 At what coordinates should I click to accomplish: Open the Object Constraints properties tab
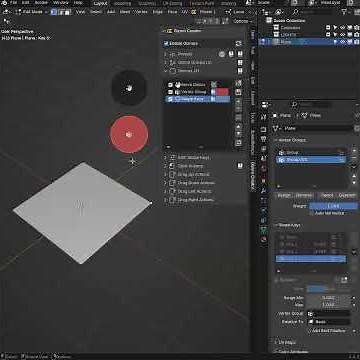coord(264,220)
